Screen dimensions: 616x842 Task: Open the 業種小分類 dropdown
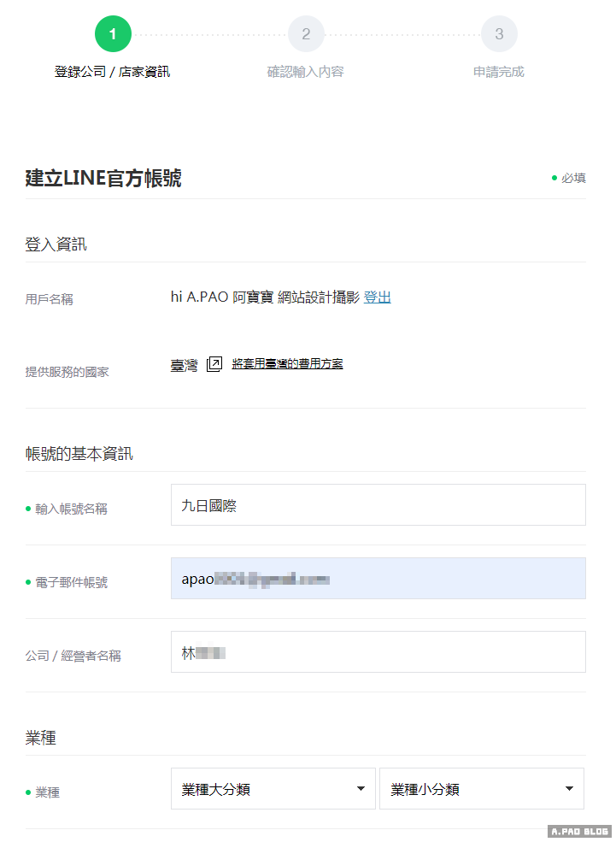(482, 789)
